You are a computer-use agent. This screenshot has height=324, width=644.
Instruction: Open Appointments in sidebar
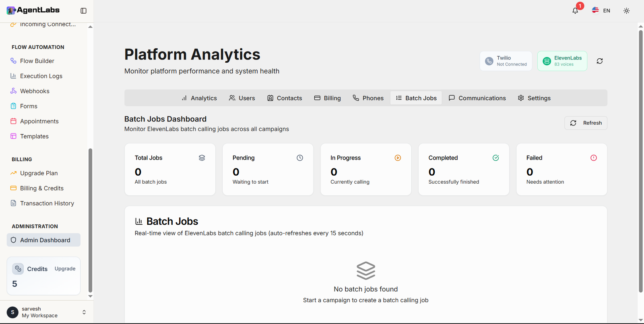(43, 121)
